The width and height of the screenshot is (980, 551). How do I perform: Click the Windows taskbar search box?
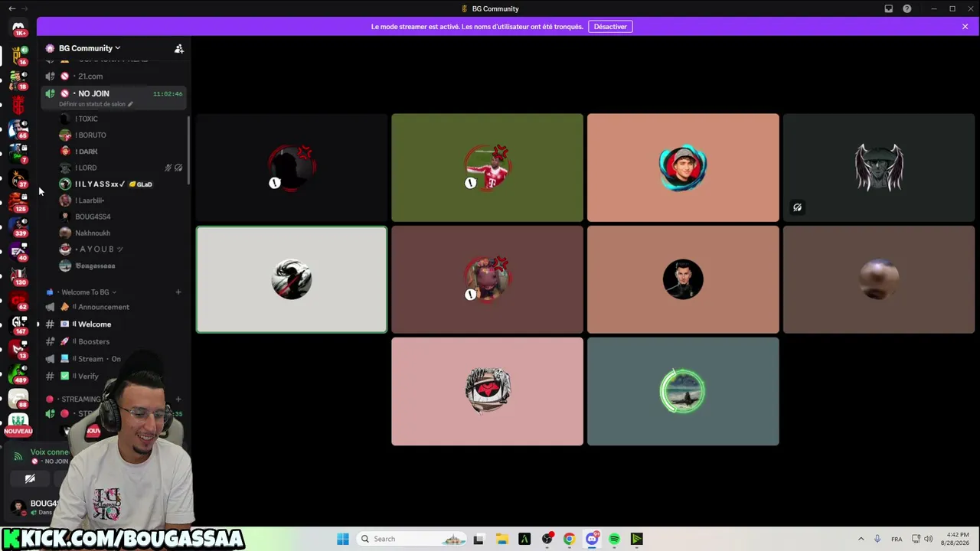(x=413, y=539)
